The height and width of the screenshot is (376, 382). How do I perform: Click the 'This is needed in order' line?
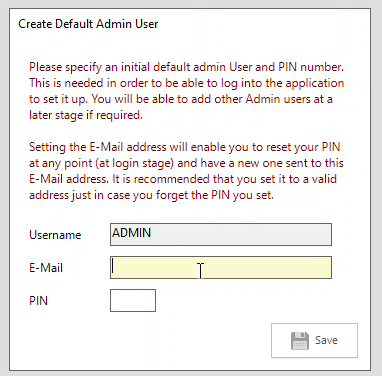pos(186,83)
